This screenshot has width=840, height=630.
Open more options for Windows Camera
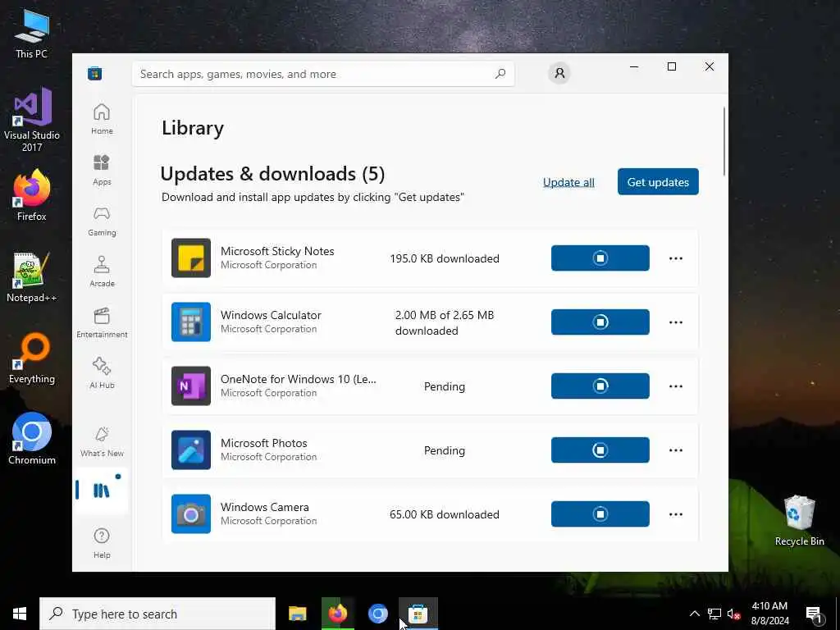[676, 514]
